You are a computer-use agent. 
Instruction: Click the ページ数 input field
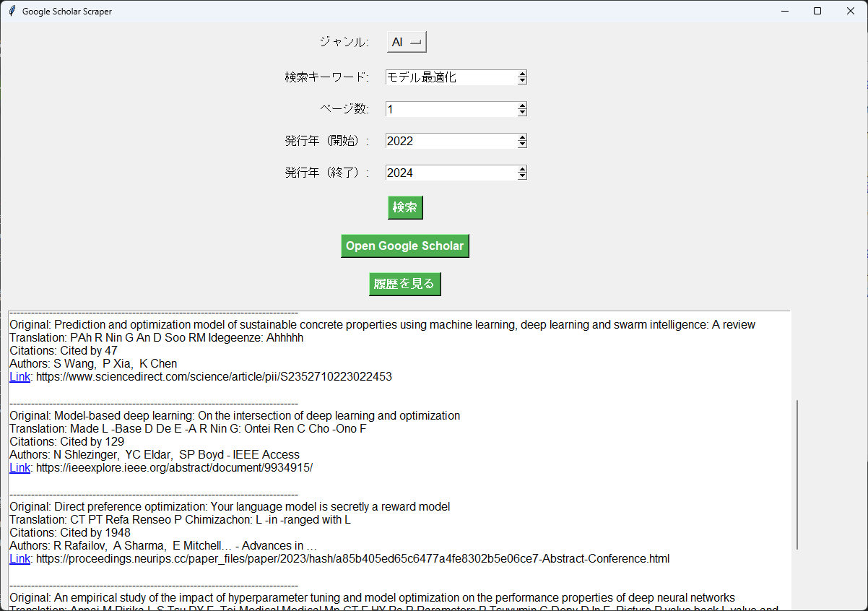[451, 109]
